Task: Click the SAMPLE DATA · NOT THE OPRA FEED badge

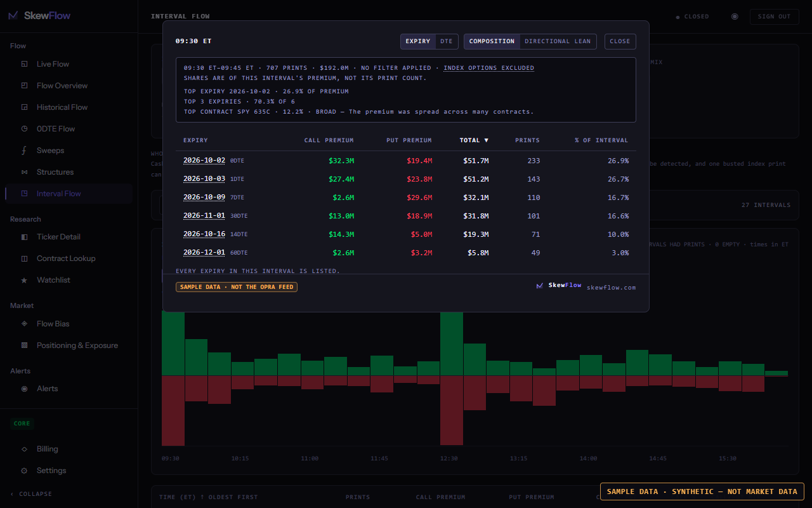Action: pos(237,287)
